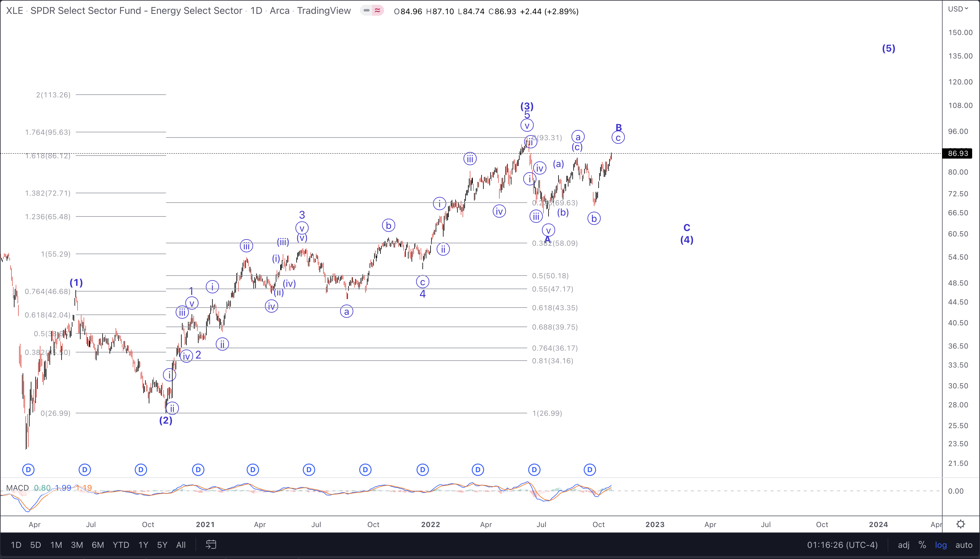Click the 0.5(50.18) retracement label
980x559 pixels.
click(550, 276)
